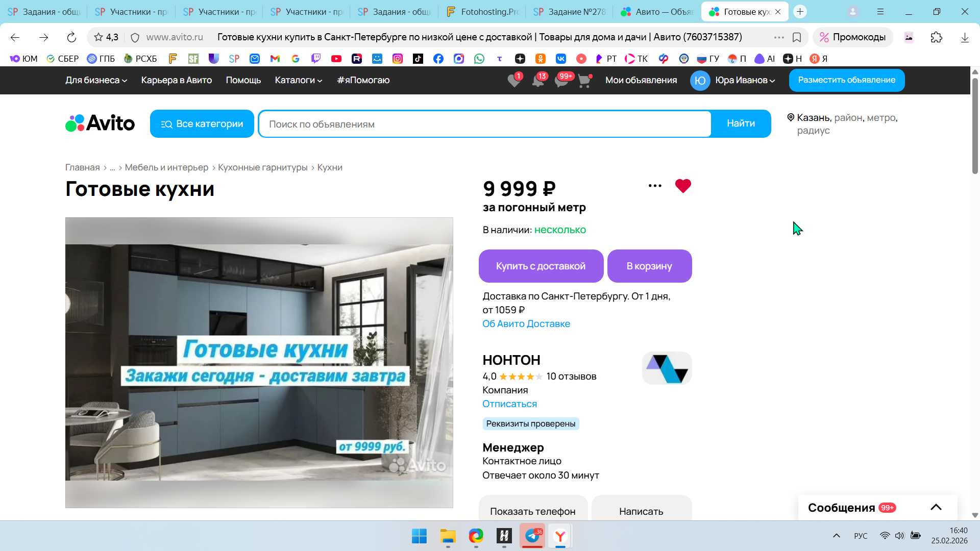The height and width of the screenshot is (551, 980).
Task: Click the search field Поиск по объявлениям
Action: (484, 124)
